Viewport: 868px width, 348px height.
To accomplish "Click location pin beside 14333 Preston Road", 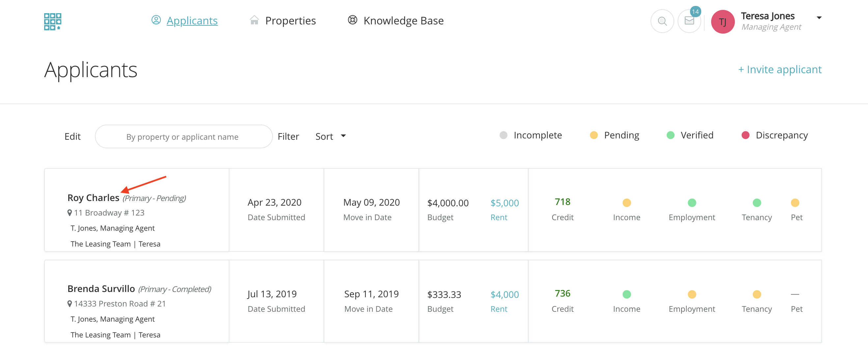I will [x=70, y=304].
